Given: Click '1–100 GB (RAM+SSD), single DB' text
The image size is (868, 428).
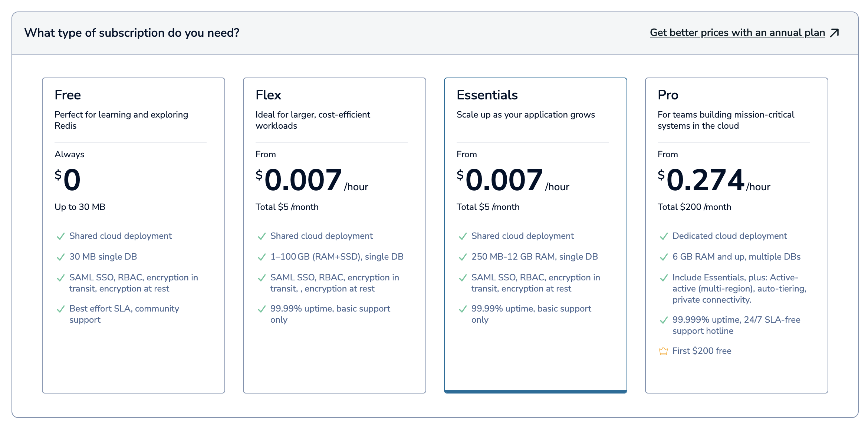Looking at the screenshot, I should [x=337, y=257].
